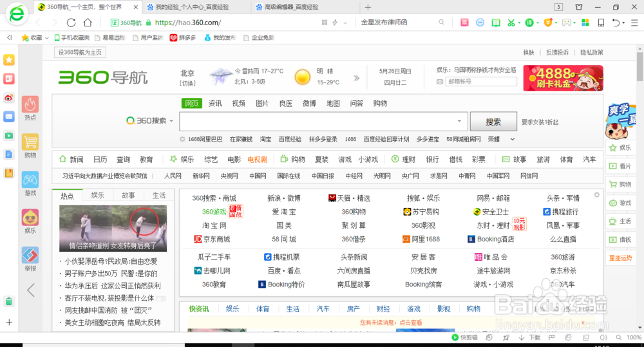Open the 星座运势 right sidebar link

(621, 258)
